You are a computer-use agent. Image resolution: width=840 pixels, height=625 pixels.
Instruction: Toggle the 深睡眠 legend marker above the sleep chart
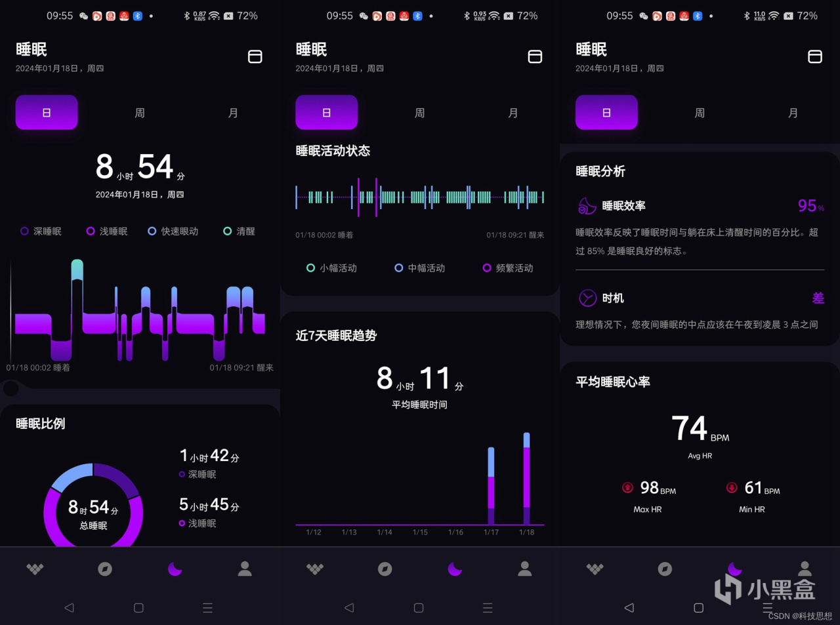[x=24, y=231]
